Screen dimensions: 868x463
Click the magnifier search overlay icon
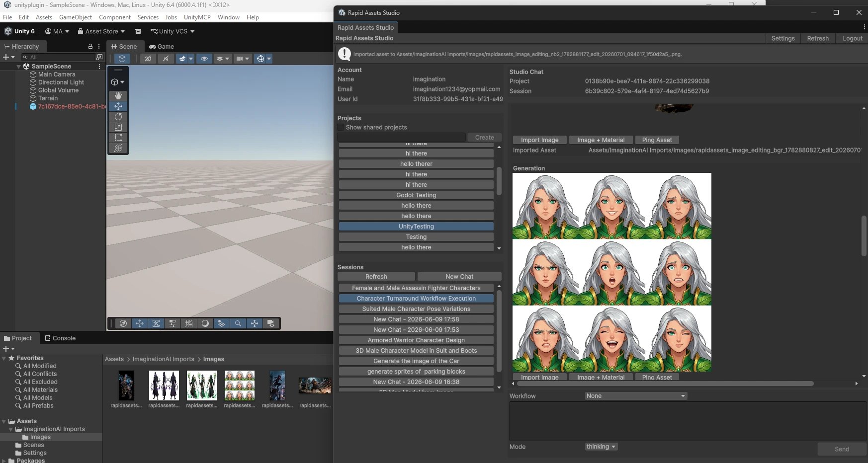pos(238,323)
